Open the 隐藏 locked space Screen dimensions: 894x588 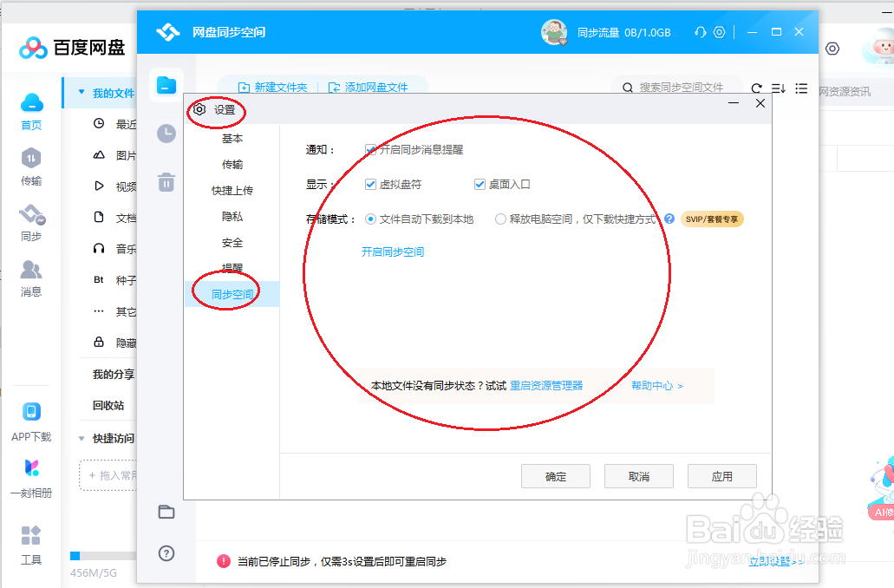coord(114,343)
